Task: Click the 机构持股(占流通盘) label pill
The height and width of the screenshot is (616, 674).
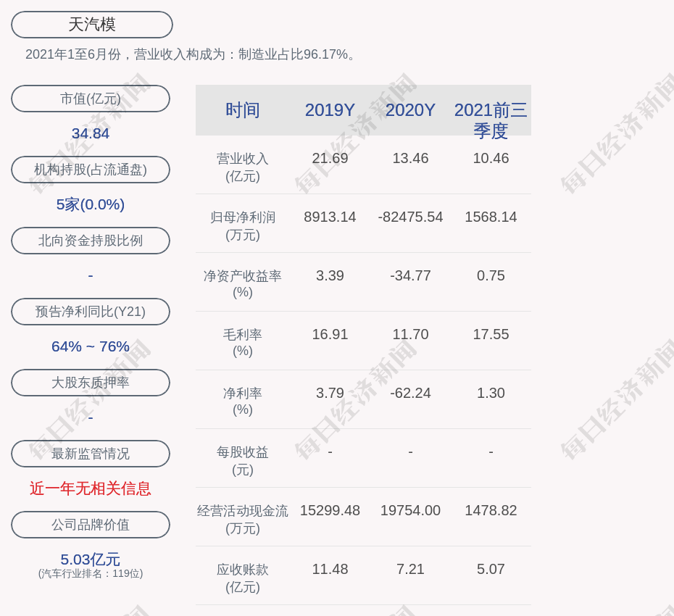Action: point(91,170)
